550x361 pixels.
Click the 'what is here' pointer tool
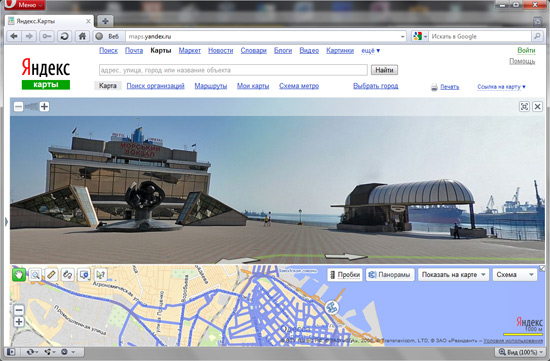(100, 275)
